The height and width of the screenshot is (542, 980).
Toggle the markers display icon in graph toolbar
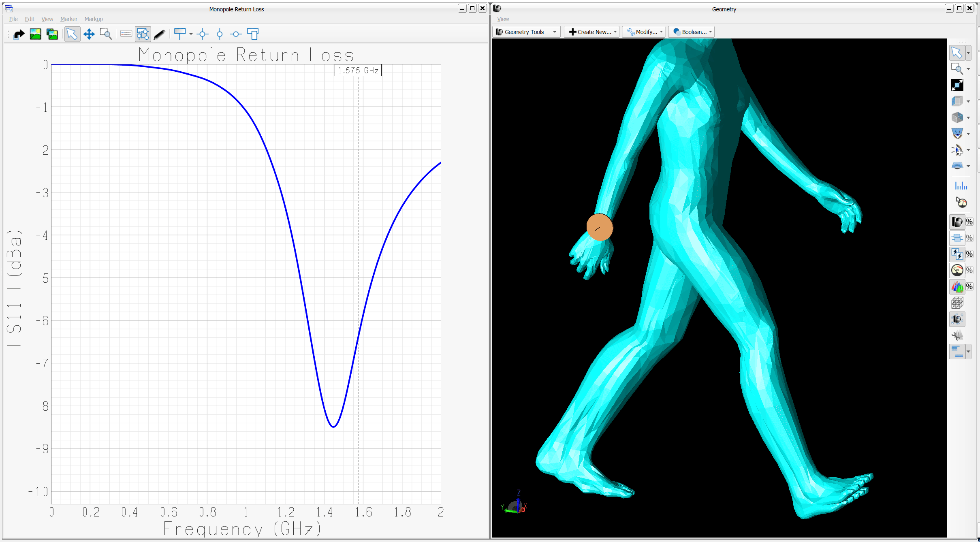[x=143, y=34]
